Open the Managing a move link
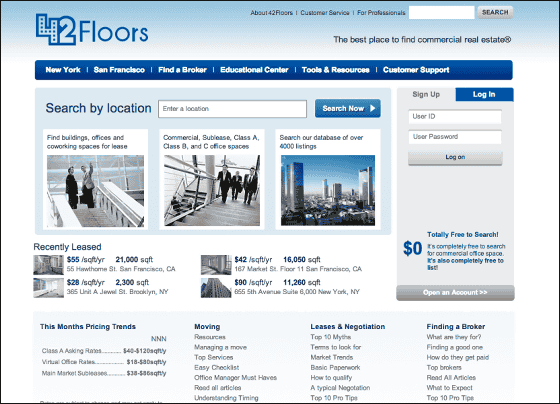 point(220,347)
